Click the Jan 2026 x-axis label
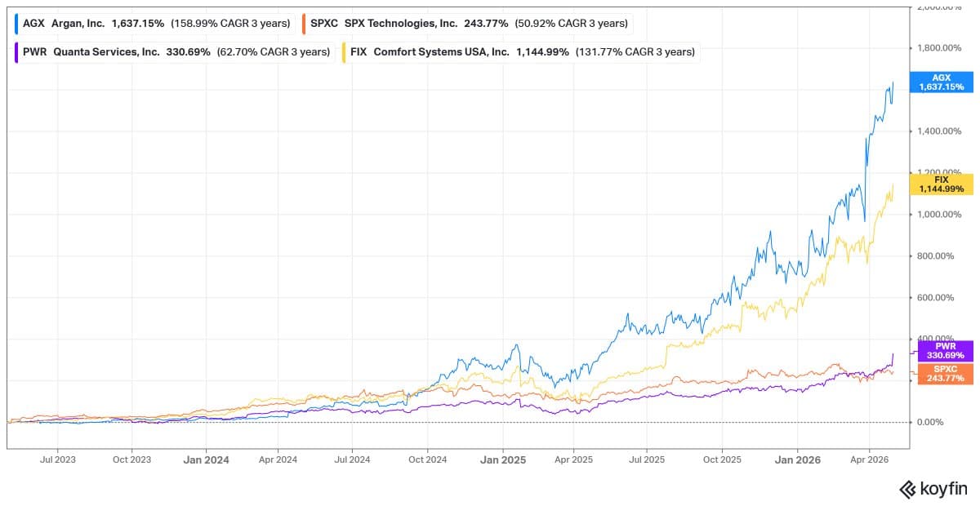 (798, 459)
